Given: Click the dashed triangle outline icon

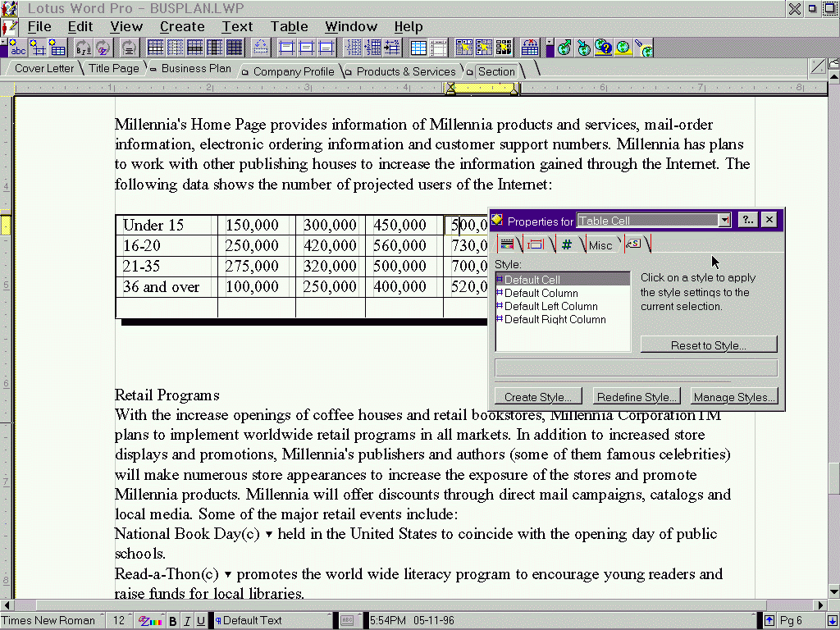Looking at the screenshot, I should pos(260,48).
